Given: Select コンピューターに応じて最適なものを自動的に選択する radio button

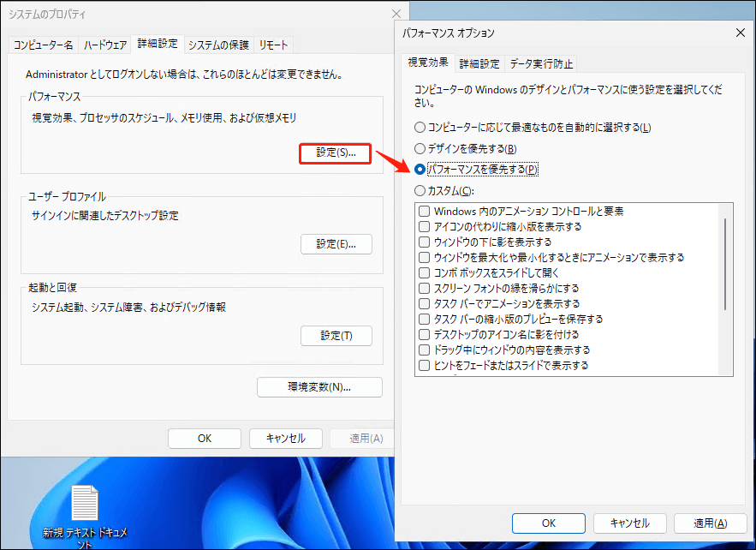Looking at the screenshot, I should click(533, 128).
